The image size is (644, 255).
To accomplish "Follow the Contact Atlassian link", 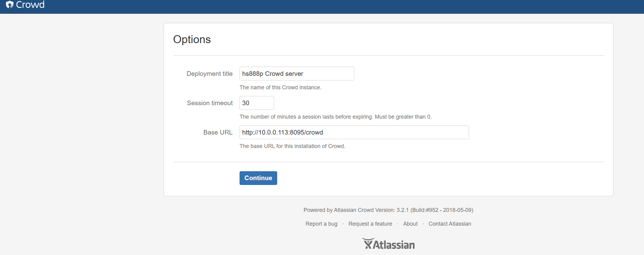I will pyautogui.click(x=449, y=224).
